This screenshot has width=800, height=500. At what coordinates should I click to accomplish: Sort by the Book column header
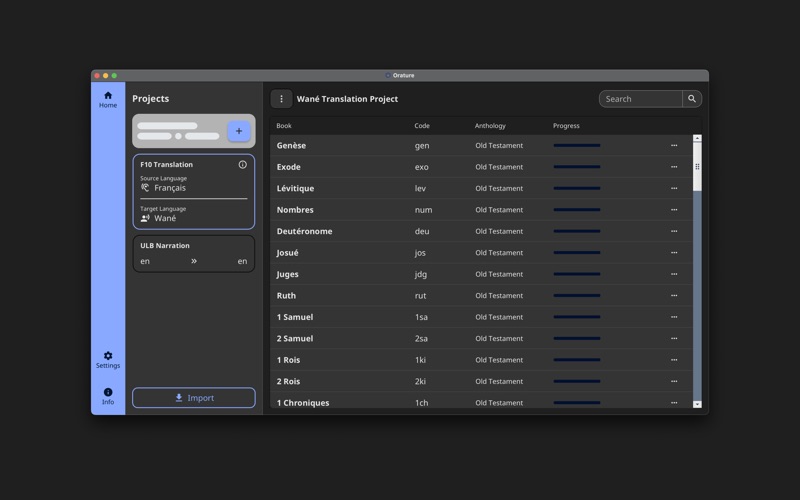(x=284, y=126)
